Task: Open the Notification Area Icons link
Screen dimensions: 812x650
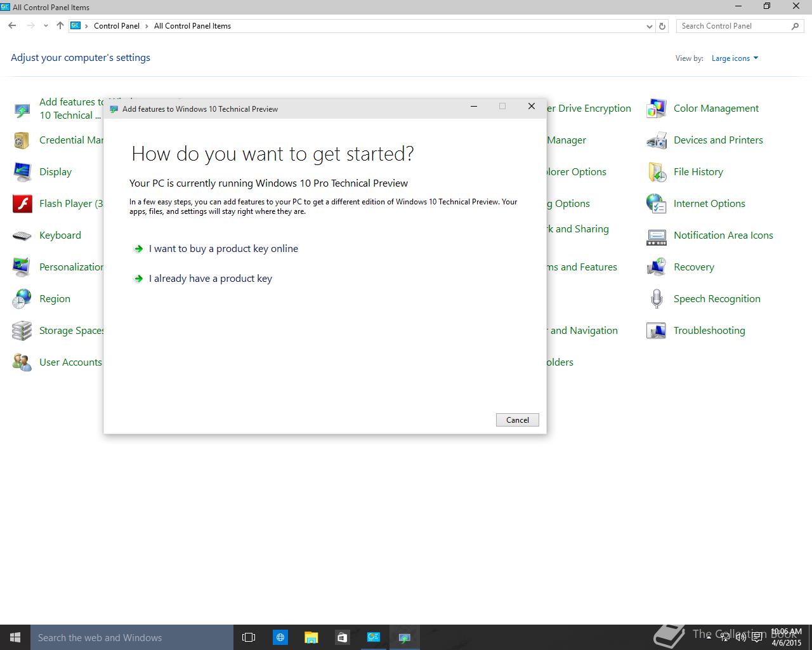Action: point(723,235)
